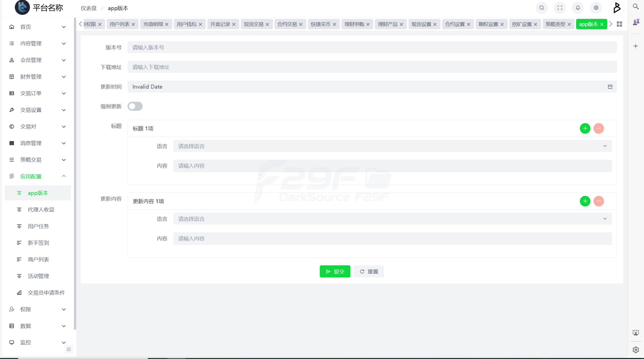
Task: Expand the 财务管理 sidebar menu
Action: pyautogui.click(x=38, y=77)
